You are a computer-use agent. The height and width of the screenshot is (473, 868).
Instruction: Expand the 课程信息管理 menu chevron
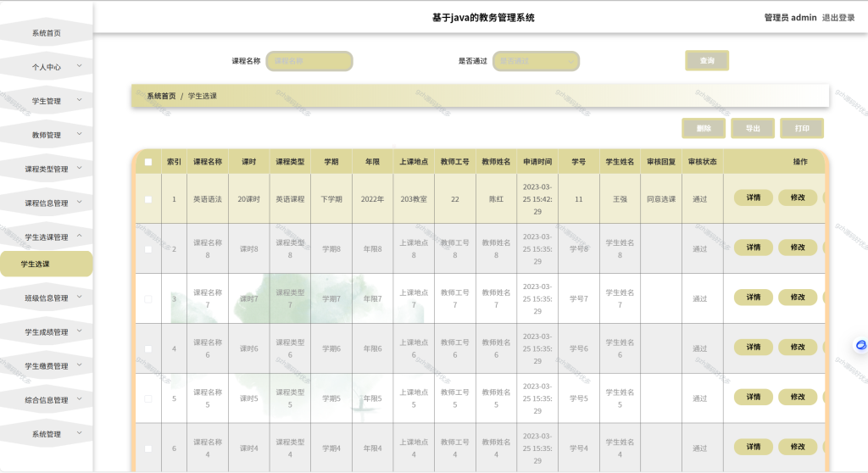coord(79,202)
